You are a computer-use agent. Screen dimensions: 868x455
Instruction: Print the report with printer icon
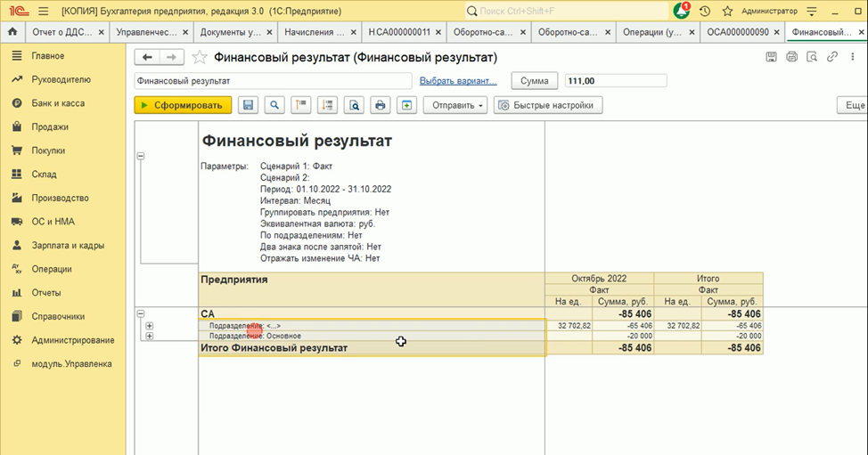381,105
